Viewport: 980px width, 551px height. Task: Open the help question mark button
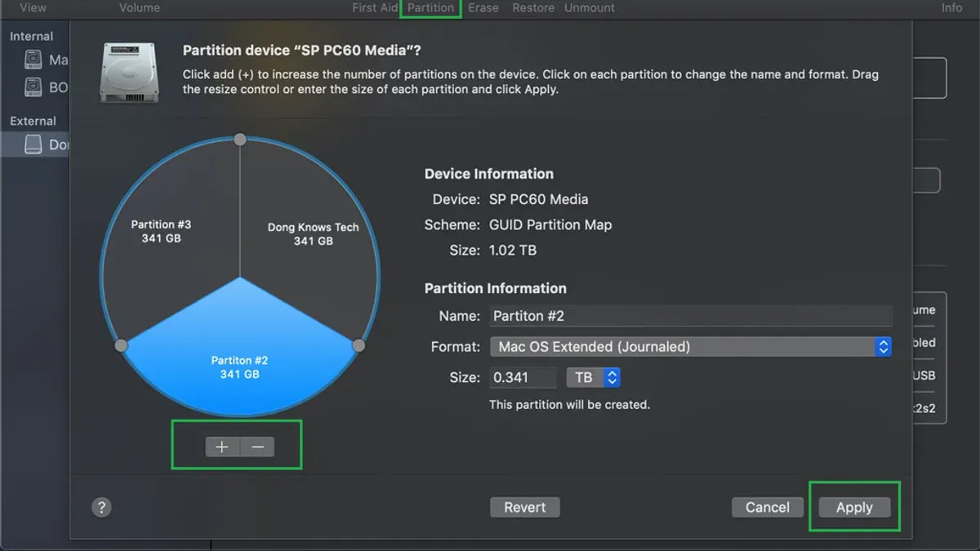coord(101,508)
